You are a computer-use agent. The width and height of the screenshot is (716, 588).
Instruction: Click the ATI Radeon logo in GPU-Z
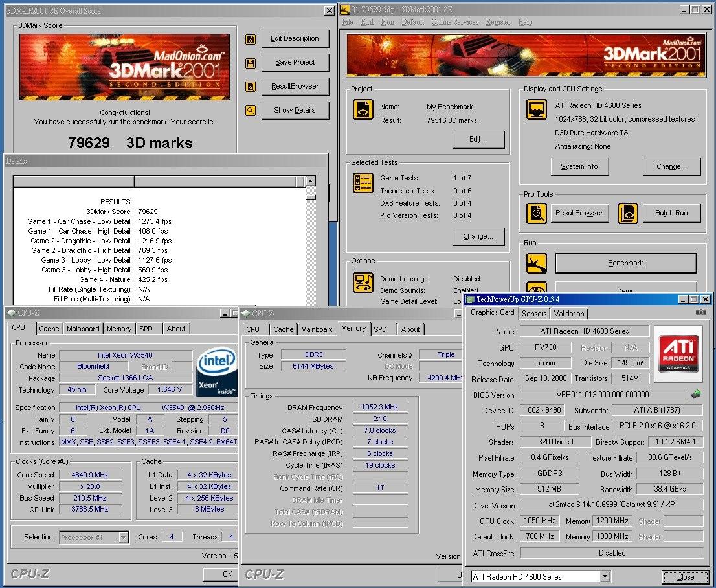click(678, 354)
